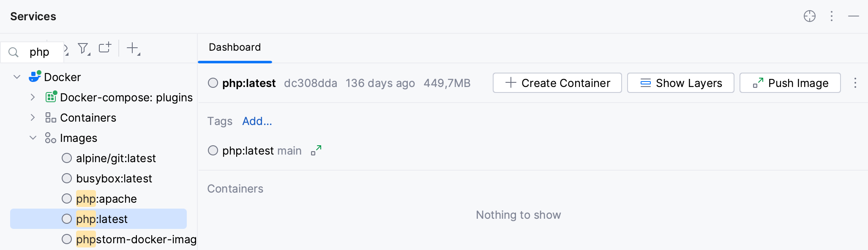Screen dimensions: 868x250
Task: Collapse the Docker tree node
Action: [16, 77]
